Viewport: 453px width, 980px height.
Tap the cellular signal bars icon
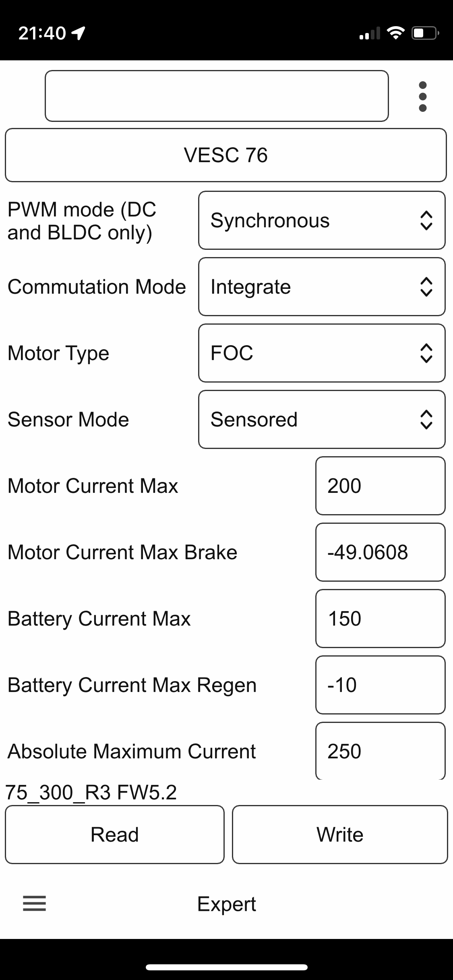(369, 34)
